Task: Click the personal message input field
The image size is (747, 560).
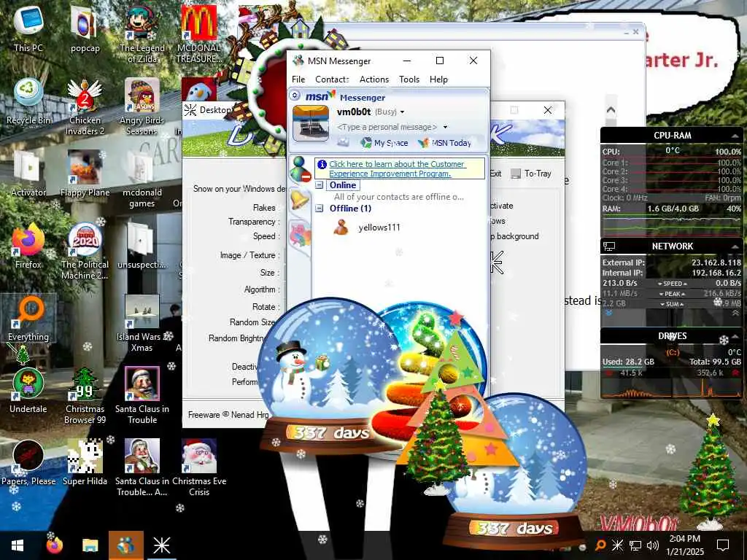Action: click(387, 127)
